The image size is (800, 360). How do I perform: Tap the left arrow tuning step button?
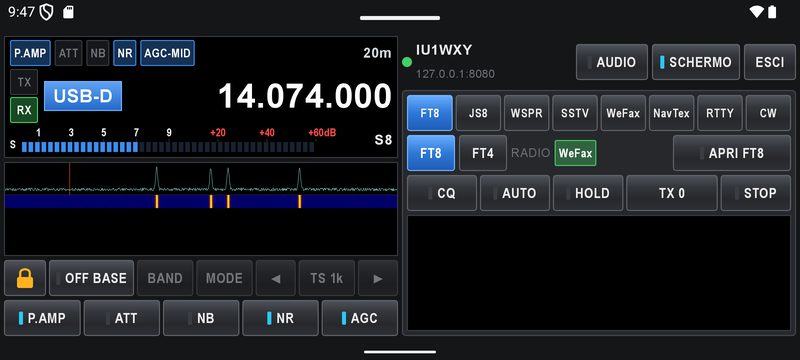tap(276, 278)
